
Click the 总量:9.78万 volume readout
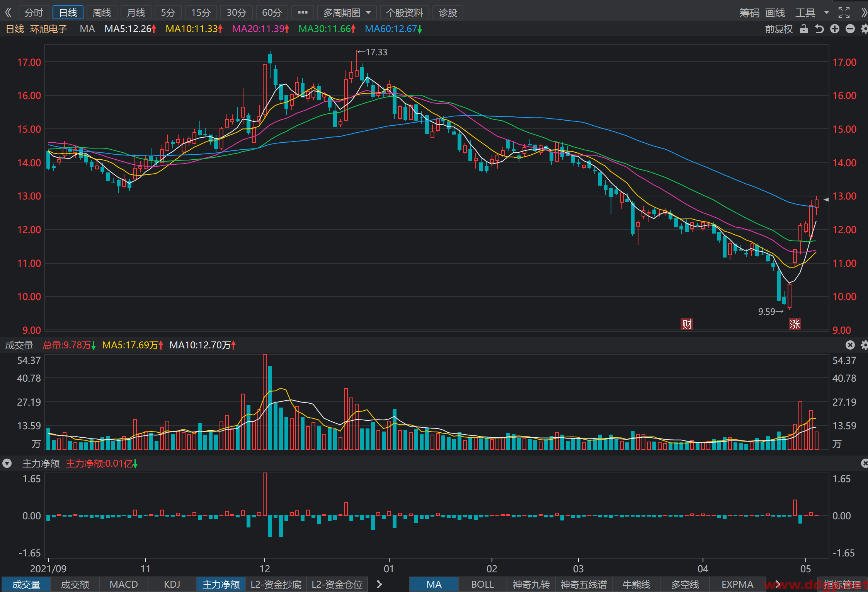coord(69,345)
